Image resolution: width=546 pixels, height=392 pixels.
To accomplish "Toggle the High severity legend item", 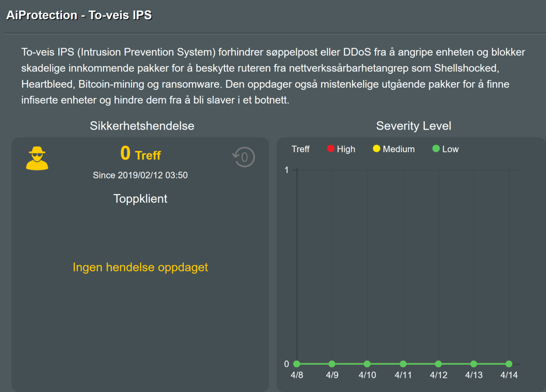I will click(x=341, y=149).
